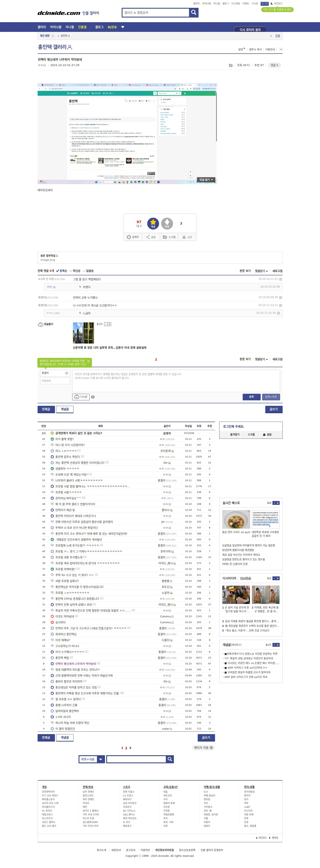320x868 pixels.
Task: Click the 디시콘 emoticon button
Action: coord(81,397)
